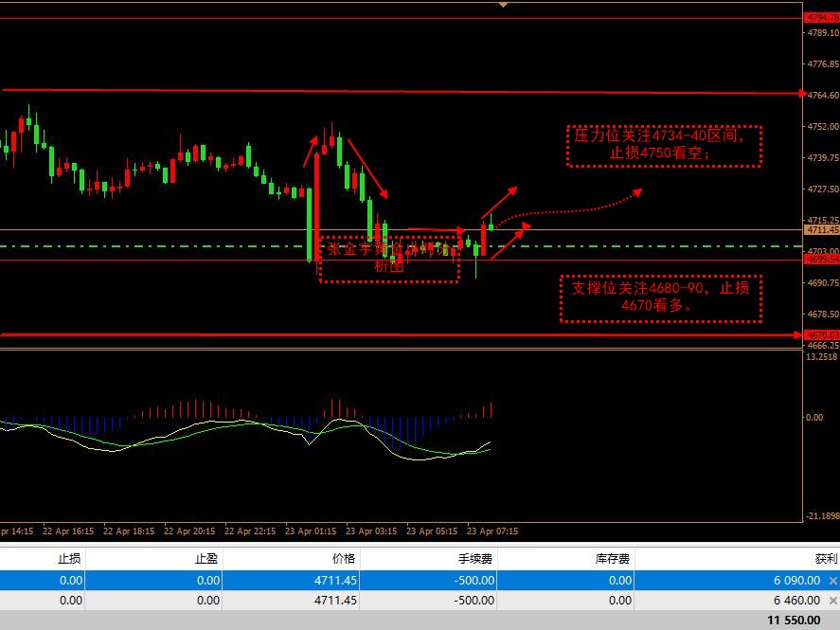Close the order with 6 090.00 profit
The width and height of the screenshot is (840, 630).
[832, 581]
